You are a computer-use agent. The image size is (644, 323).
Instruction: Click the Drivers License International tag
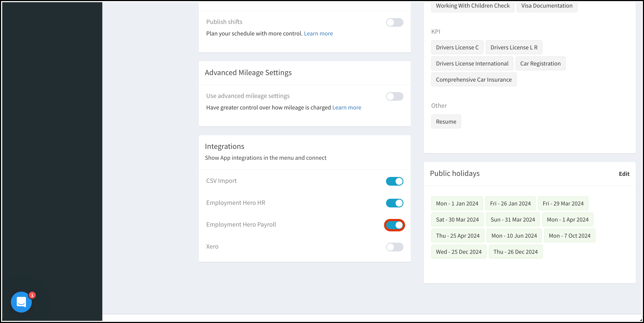pyautogui.click(x=472, y=64)
